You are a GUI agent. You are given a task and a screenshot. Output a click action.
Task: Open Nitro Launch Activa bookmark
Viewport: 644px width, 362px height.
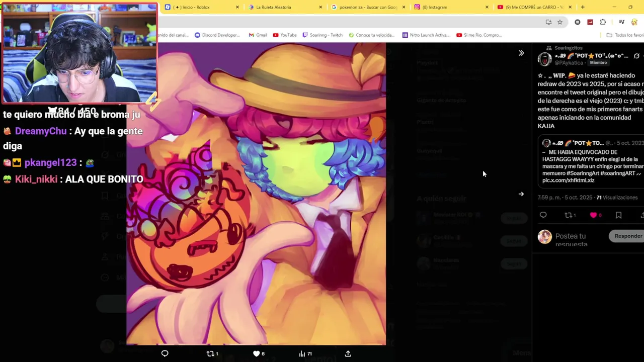[426, 35]
